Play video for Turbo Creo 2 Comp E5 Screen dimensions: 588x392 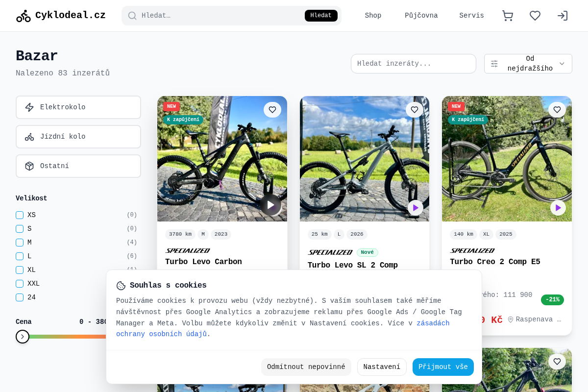point(558,208)
